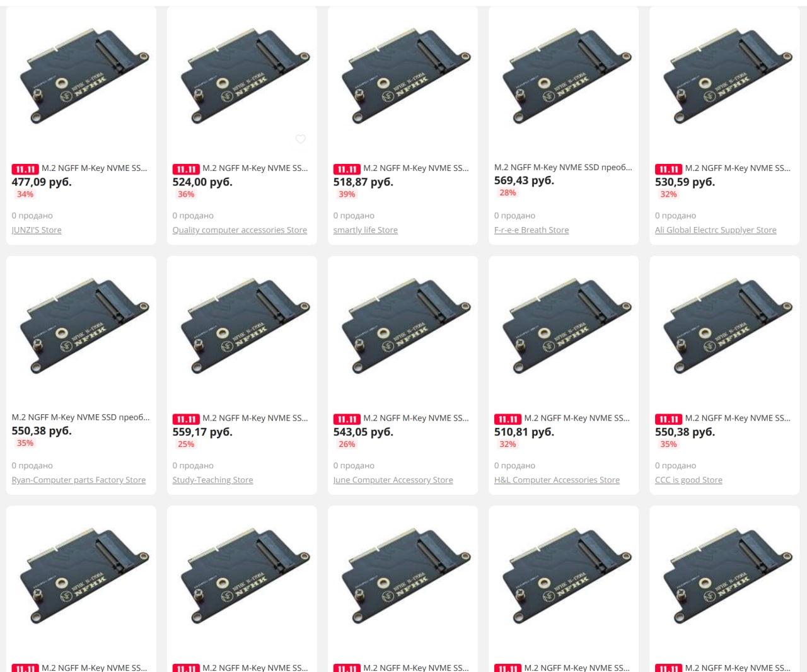Click the 11.11 badge on the 530,59 руб. item

coord(668,169)
